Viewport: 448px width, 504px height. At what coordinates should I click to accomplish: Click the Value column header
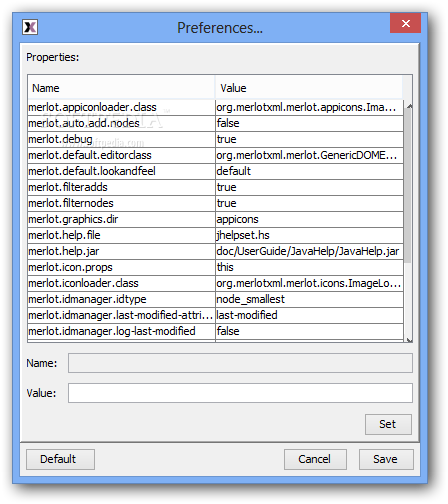click(x=309, y=88)
